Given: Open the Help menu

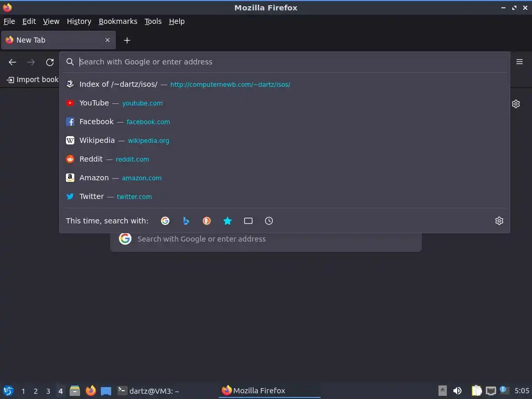Looking at the screenshot, I should point(177,21).
